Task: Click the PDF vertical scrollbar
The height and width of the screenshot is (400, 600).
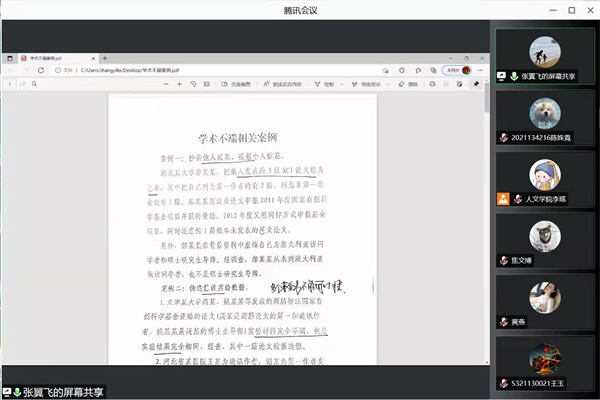Action: pos(487,200)
